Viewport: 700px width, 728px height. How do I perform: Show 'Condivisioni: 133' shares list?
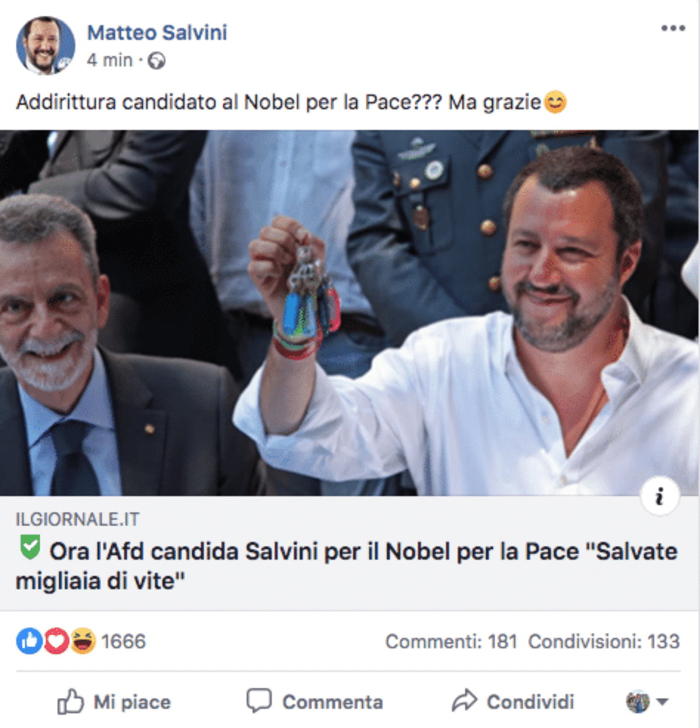point(604,642)
